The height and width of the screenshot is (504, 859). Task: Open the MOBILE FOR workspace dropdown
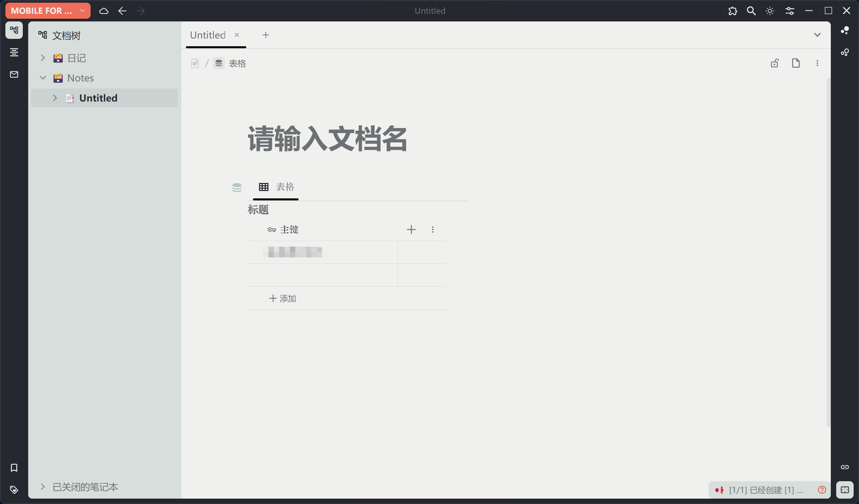click(48, 11)
